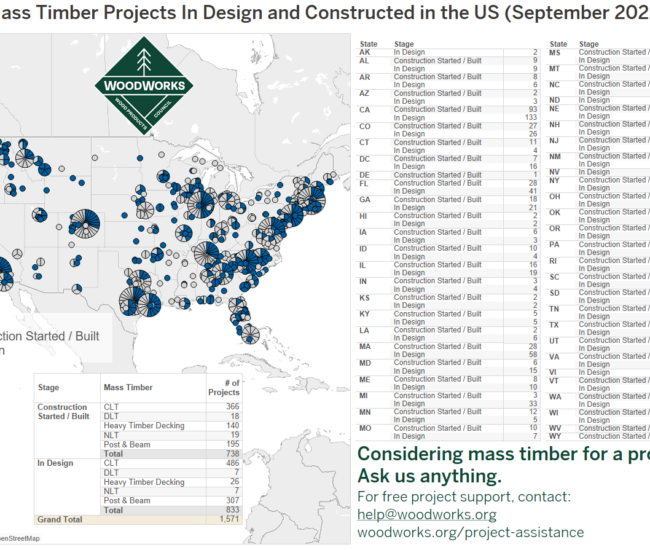The image size is (650, 550).
Task: Select FL In Design value 41
Action: click(533, 191)
